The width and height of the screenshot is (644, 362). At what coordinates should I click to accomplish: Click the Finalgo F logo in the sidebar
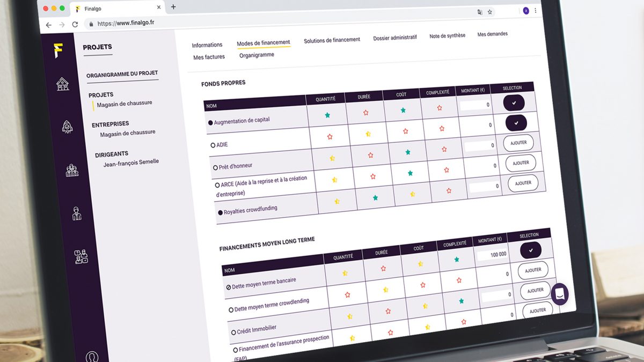pos(59,50)
